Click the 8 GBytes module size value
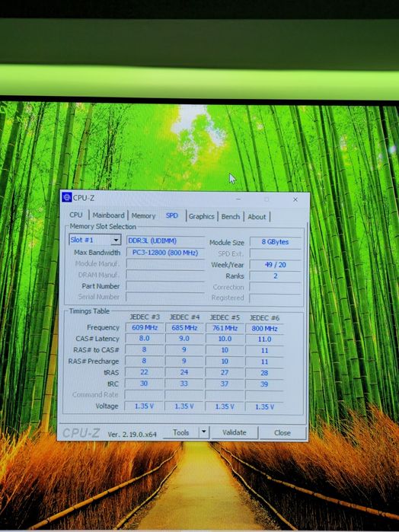 pos(275,242)
